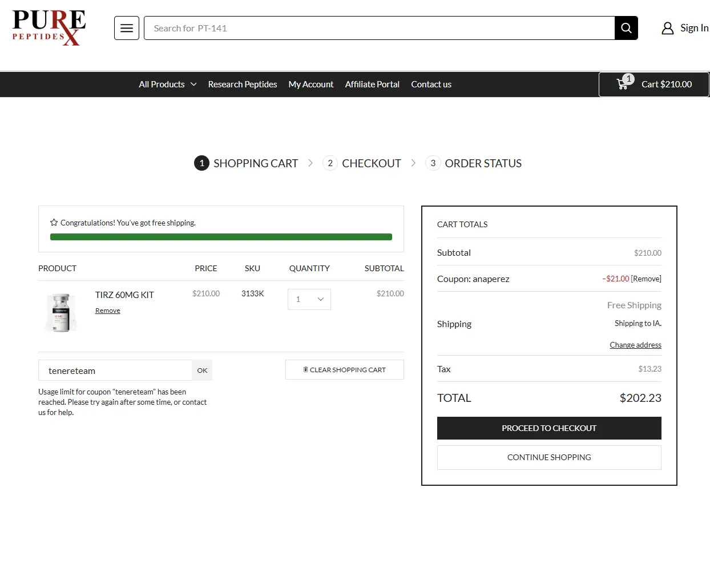Screen dimensions: 710x588
Task: Click the Pure Peptides X logo
Action: point(49,27)
